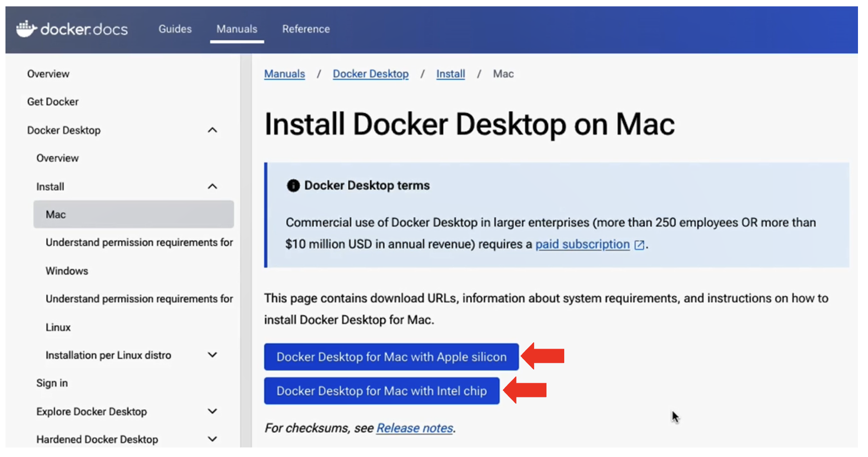Screen dimensions: 868x457
Task: Open Get Docker from the sidebar
Action: [53, 101]
